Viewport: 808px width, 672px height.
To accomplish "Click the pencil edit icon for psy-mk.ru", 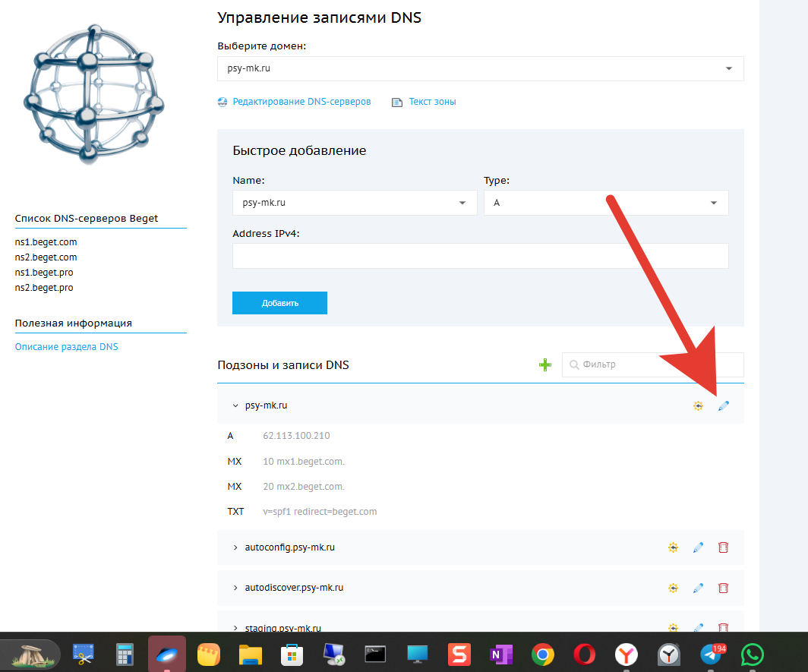I will pos(723,406).
